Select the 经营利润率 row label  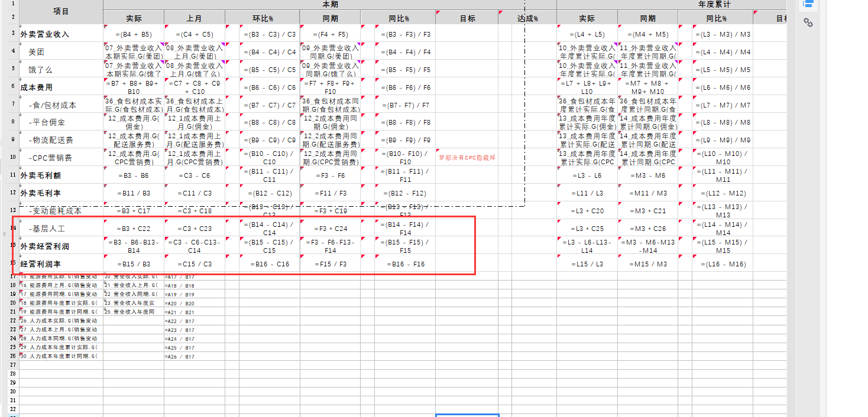(61, 263)
